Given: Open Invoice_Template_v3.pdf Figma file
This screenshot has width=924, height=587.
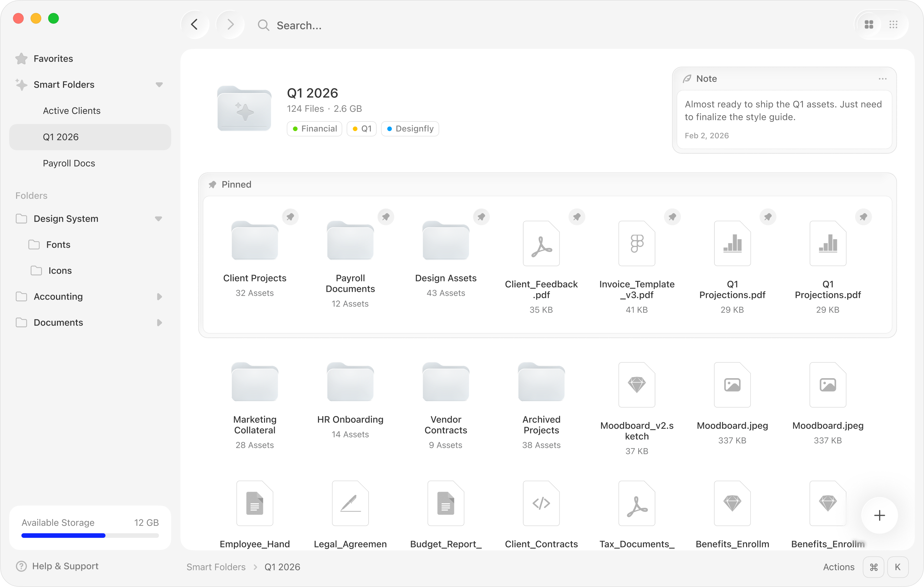Looking at the screenshot, I should pos(637,243).
